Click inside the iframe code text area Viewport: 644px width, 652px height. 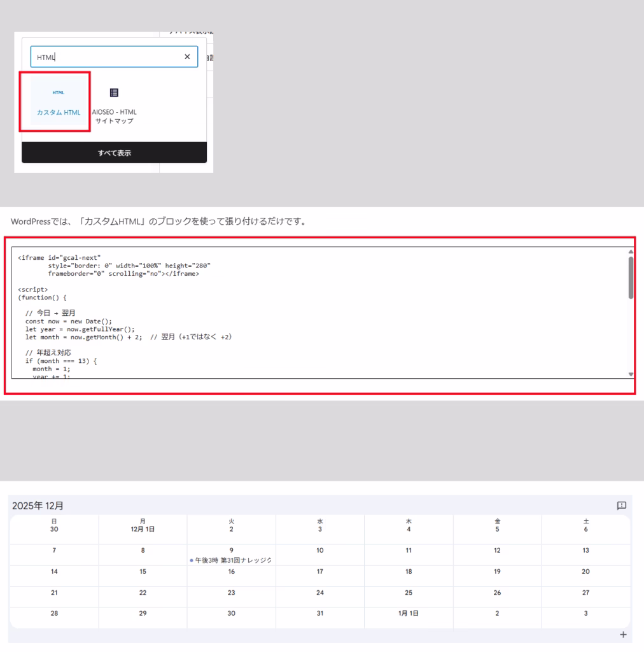(x=318, y=312)
